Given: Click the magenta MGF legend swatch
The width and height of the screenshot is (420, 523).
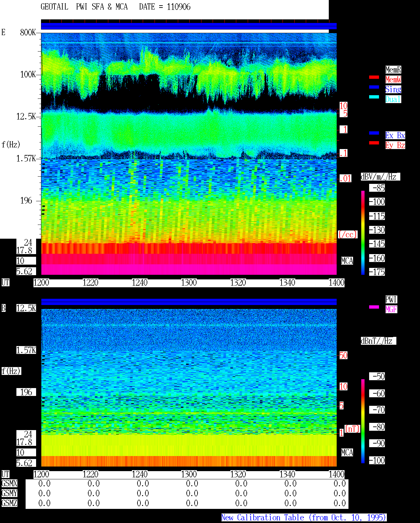Looking at the screenshot, I should click(374, 307).
